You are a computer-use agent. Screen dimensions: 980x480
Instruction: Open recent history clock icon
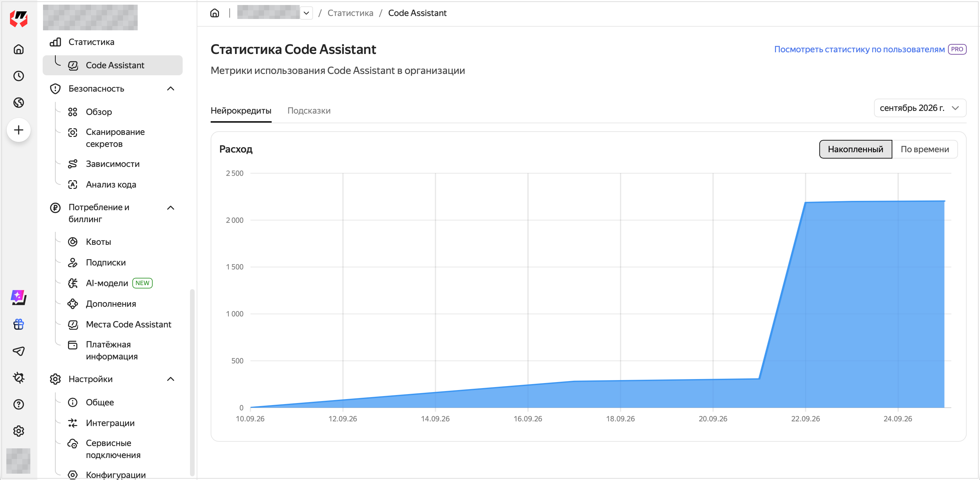tap(19, 76)
